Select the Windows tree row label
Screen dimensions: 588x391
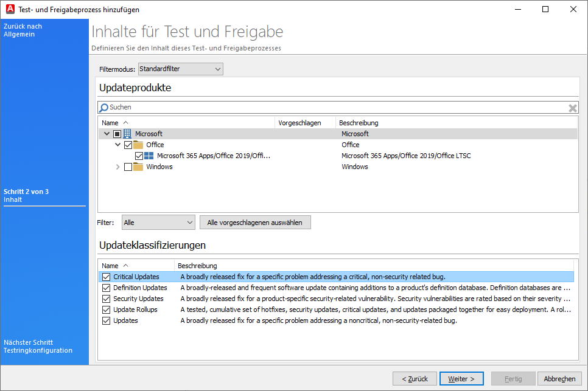coord(159,167)
